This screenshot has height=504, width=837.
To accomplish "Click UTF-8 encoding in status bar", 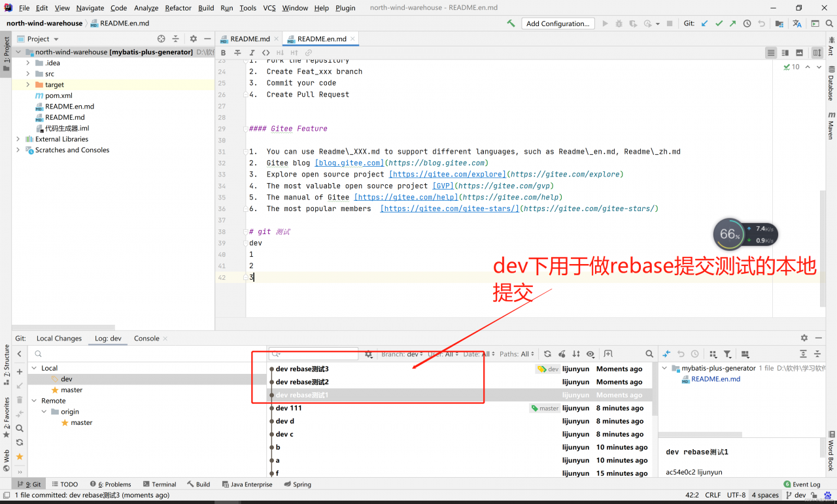I will pyautogui.click(x=736, y=495).
